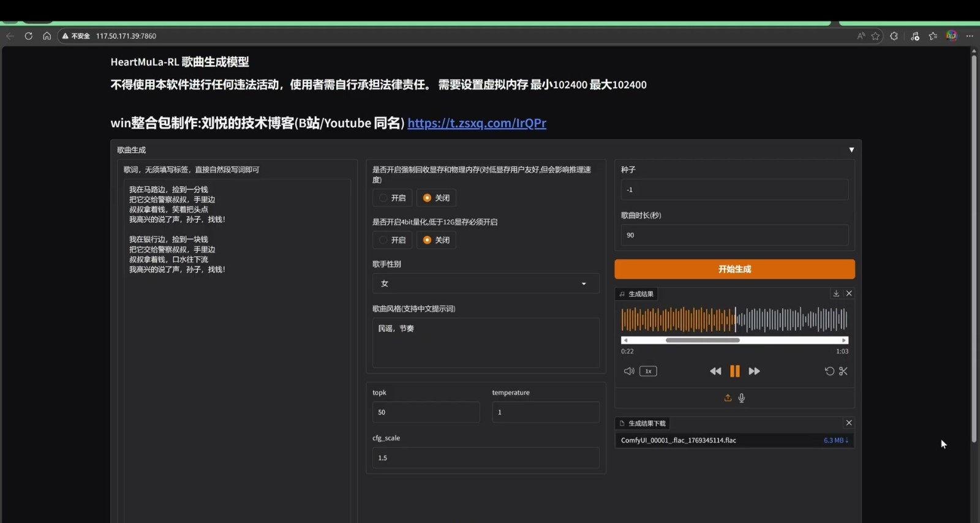Click the 6.3 MB file download link
Image resolution: width=980 pixels, height=523 pixels.
pyautogui.click(x=835, y=440)
